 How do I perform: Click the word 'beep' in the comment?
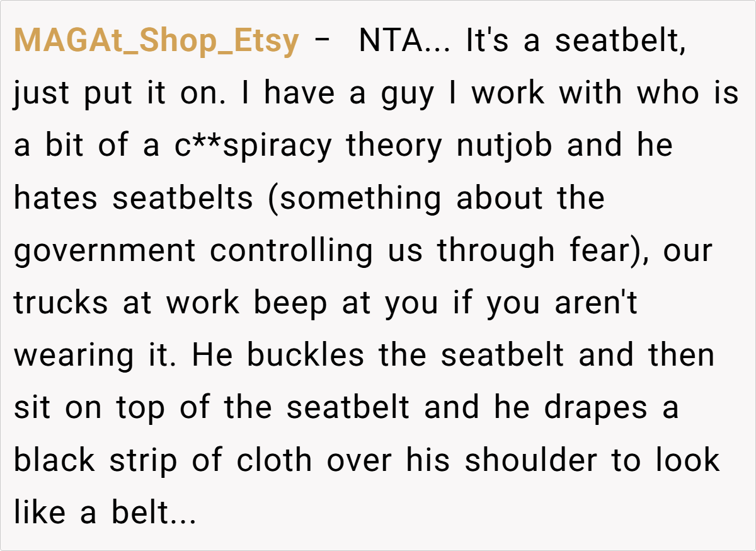[x=290, y=304]
